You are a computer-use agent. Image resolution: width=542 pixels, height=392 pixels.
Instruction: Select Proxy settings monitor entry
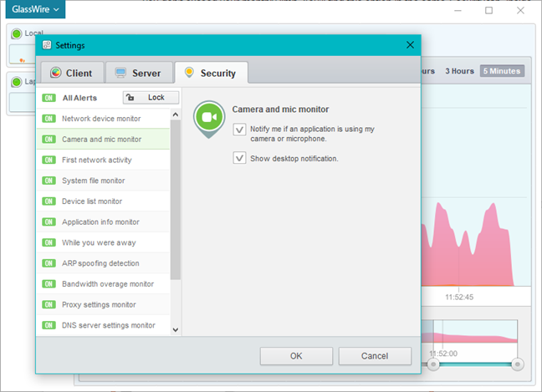tap(104, 304)
